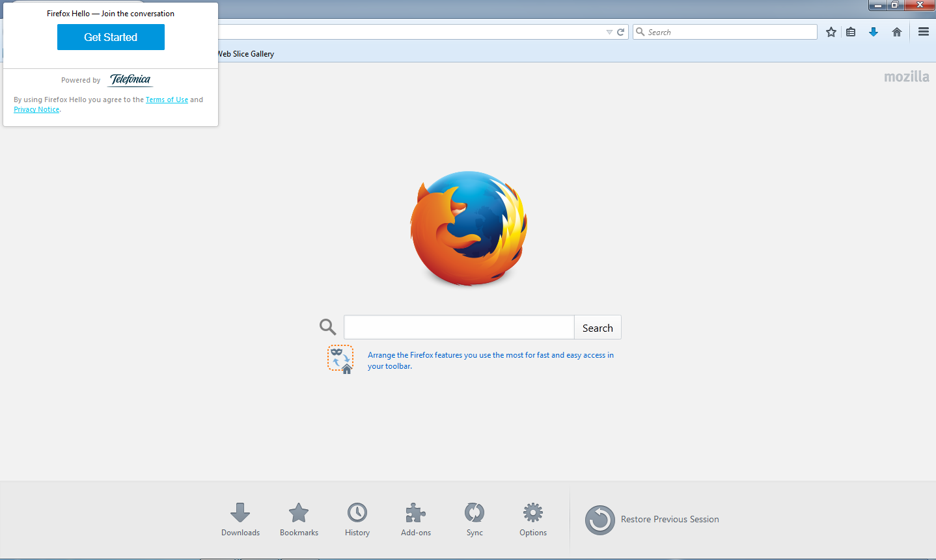Show your bookmarks list icon
936x560 pixels.
(851, 32)
